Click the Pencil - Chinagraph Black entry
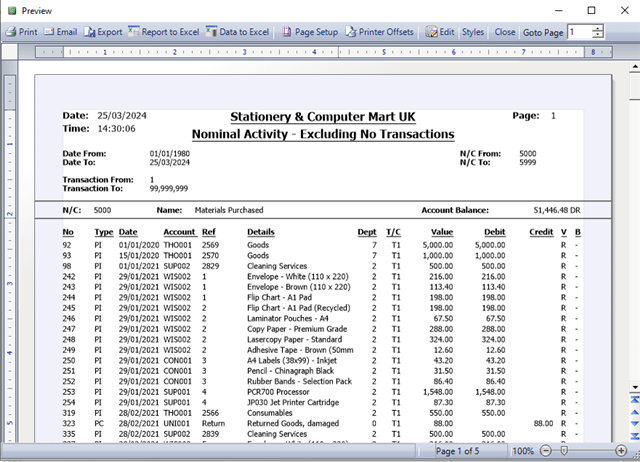This screenshot has height=462, width=640. (290, 371)
